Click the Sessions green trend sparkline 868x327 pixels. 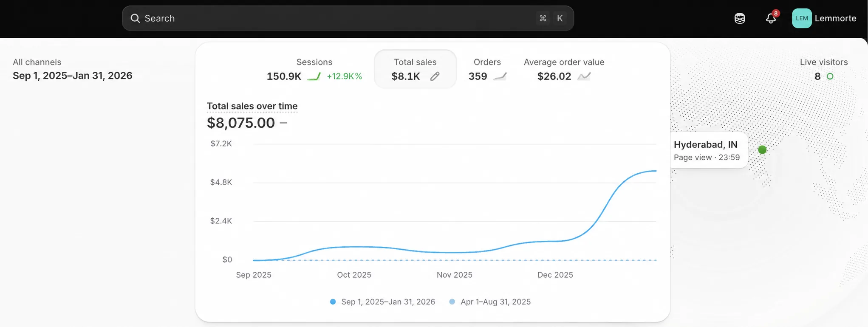coord(314,76)
